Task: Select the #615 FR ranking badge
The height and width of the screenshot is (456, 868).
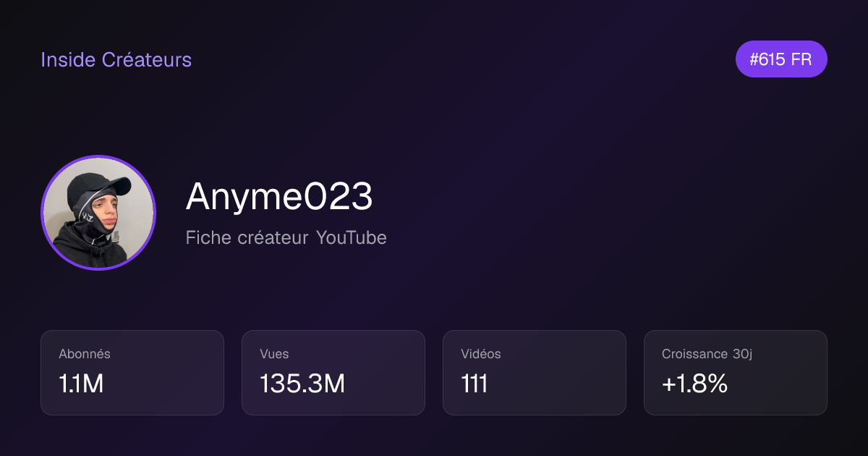Action: coord(781,59)
